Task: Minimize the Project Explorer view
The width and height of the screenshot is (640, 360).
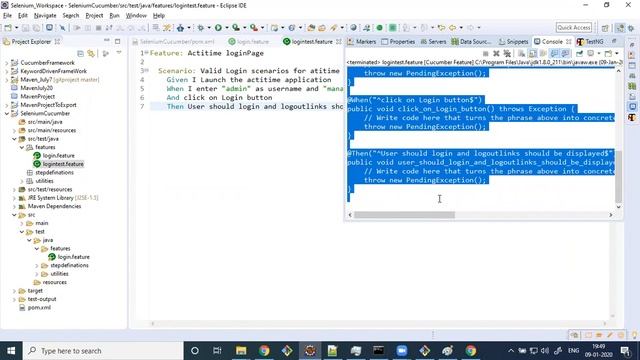Action: point(107,41)
